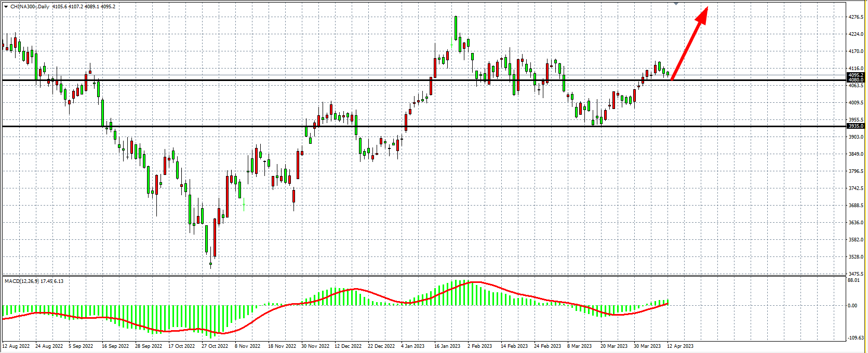Click the 4095.2 current price label
Image resolution: width=868 pixels, height=353 pixels.
coord(856,75)
